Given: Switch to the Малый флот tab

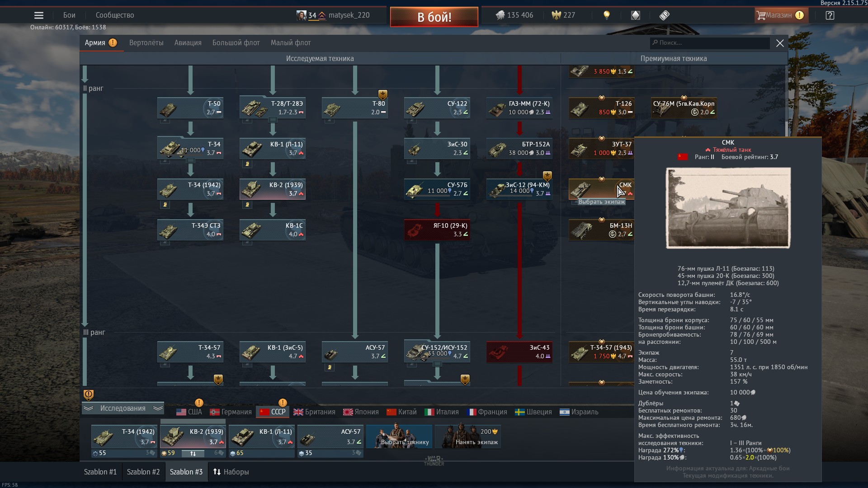Looking at the screenshot, I should (x=291, y=43).
